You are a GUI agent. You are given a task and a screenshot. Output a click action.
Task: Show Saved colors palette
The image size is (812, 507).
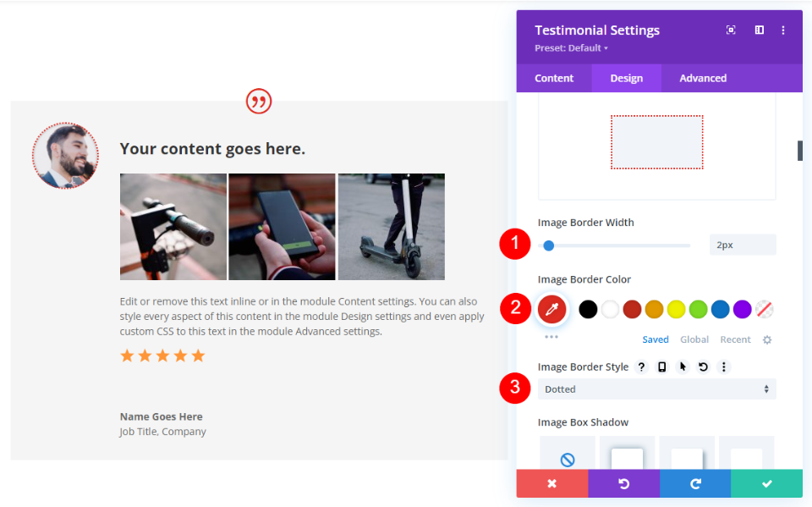tap(655, 339)
